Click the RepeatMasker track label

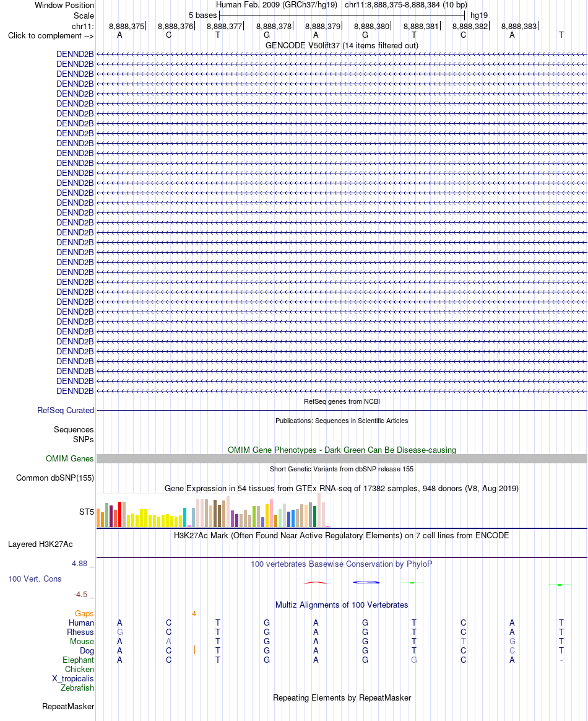click(x=68, y=706)
